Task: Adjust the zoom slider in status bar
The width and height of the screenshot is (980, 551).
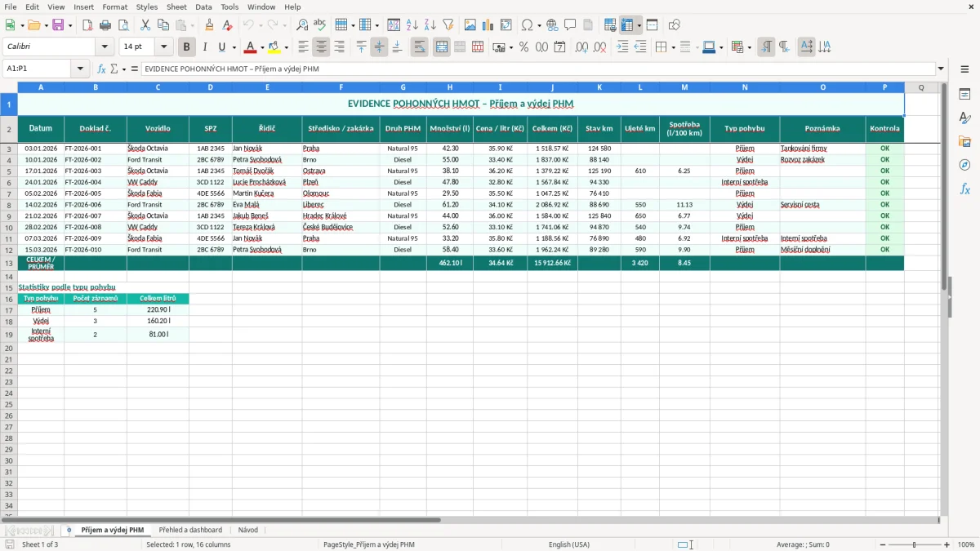Action: click(914, 544)
